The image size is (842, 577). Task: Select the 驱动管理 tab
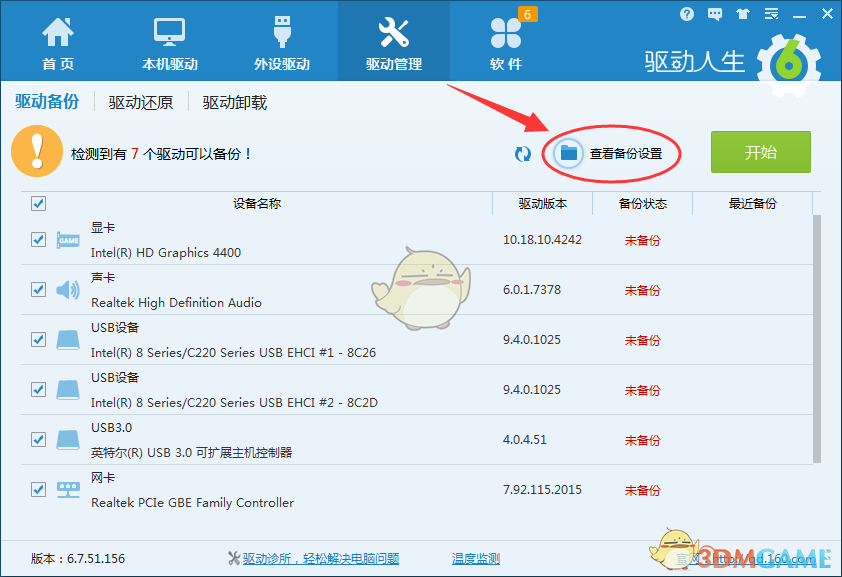394,42
